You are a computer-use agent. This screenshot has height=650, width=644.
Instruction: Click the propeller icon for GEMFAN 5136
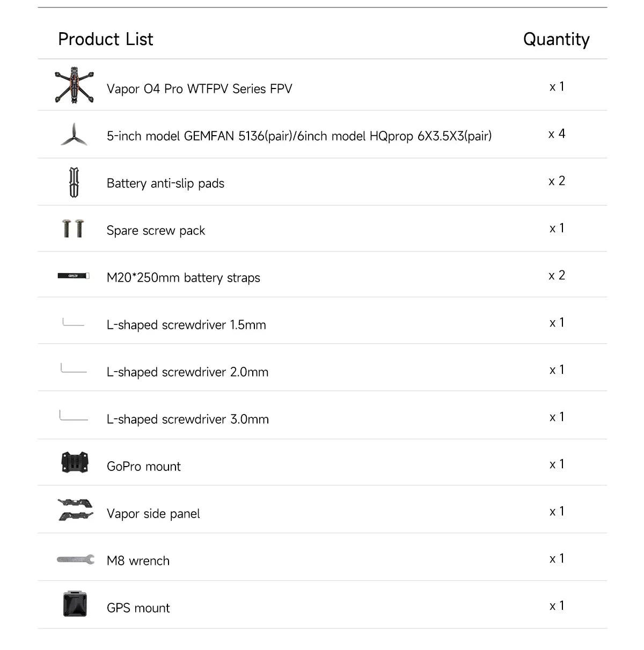[x=73, y=135]
